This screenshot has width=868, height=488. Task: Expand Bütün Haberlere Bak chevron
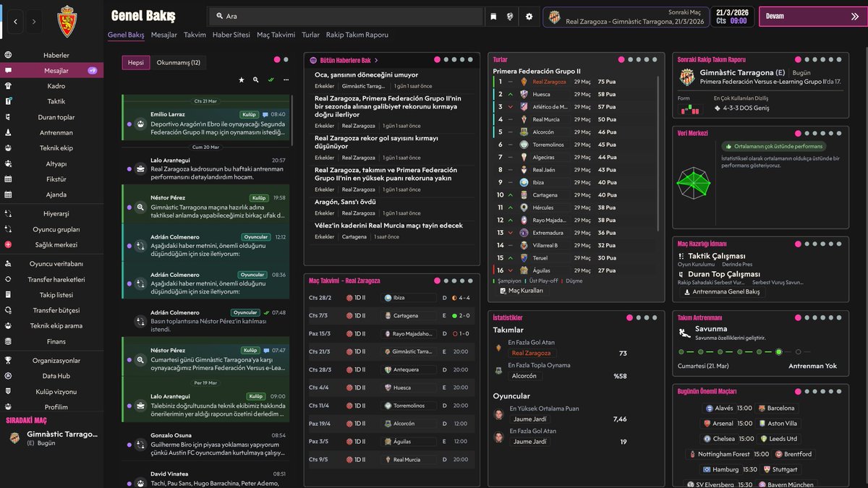[377, 60]
